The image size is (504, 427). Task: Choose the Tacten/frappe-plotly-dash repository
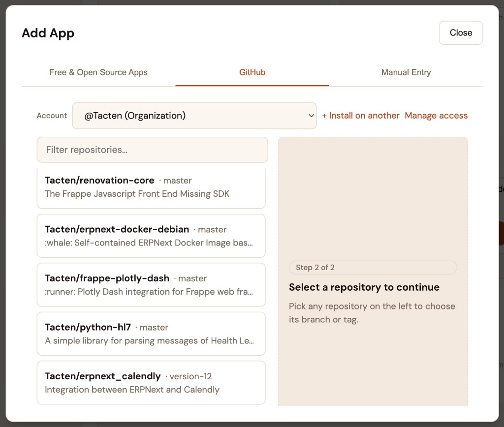click(x=151, y=285)
